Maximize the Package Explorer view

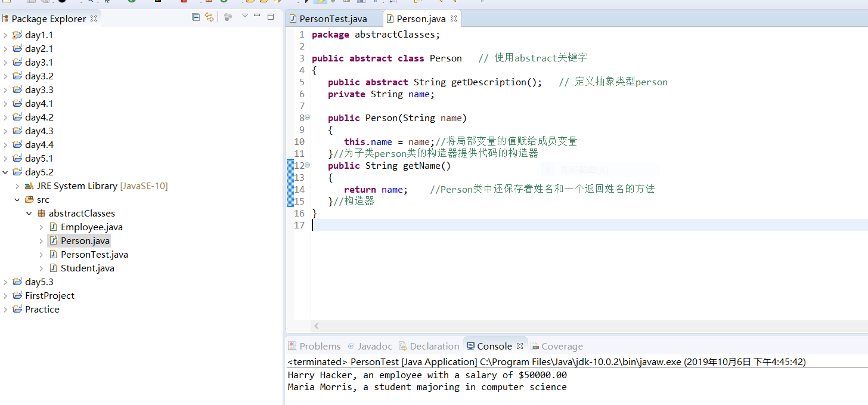(x=271, y=17)
